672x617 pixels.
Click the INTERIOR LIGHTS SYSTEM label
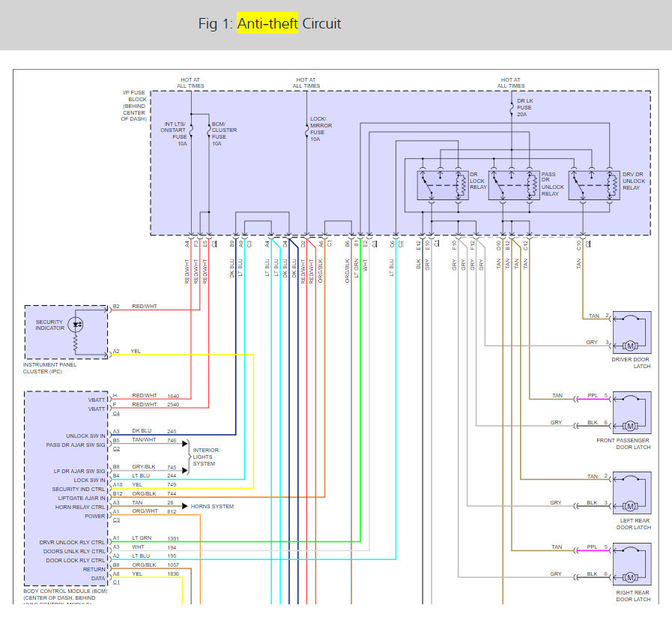(x=205, y=457)
